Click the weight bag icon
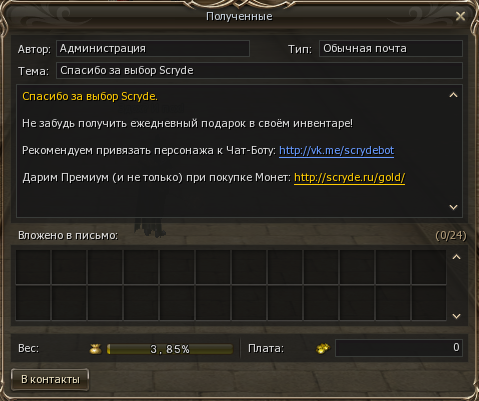This screenshot has width=479, height=401. click(x=96, y=349)
